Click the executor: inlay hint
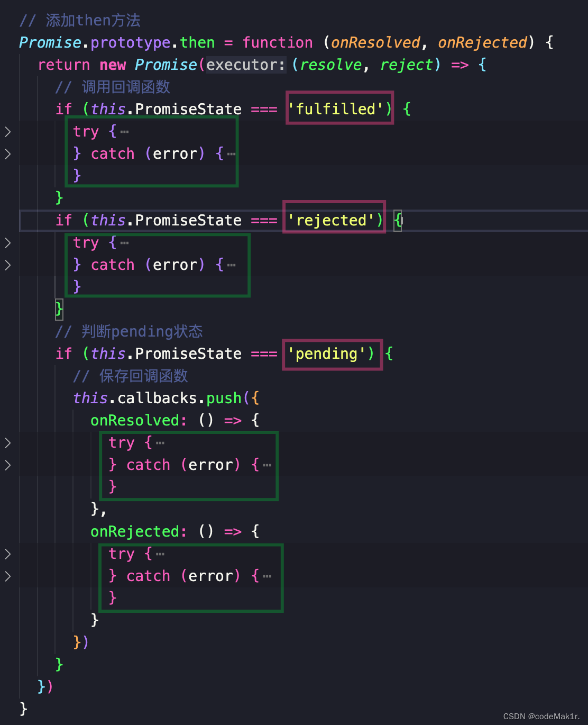Viewport: 588px width, 725px height. pyautogui.click(x=246, y=65)
